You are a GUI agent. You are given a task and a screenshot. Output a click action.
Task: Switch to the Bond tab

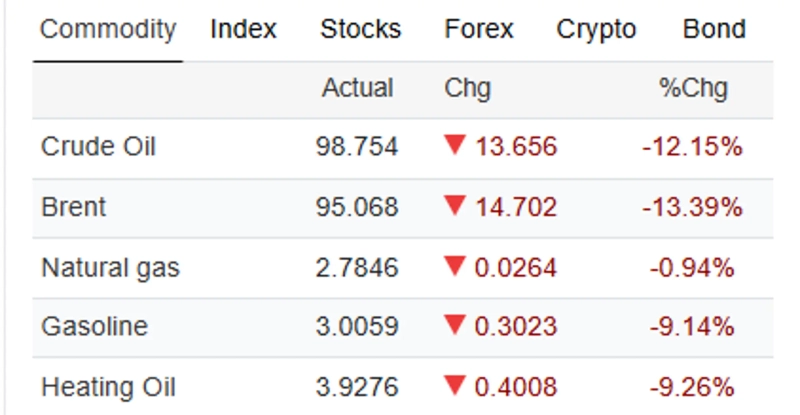click(x=714, y=29)
